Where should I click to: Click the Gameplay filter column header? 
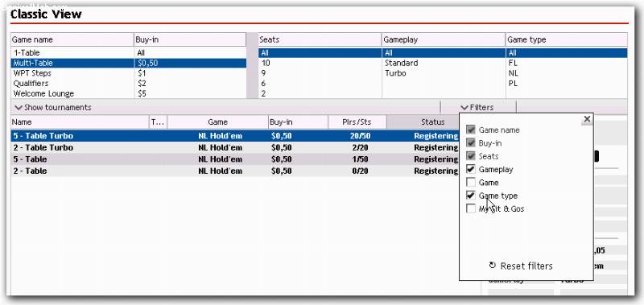(x=444, y=39)
